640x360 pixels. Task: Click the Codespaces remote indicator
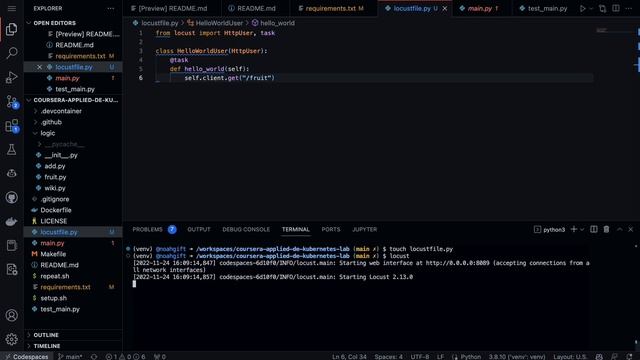pyautogui.click(x=26, y=356)
